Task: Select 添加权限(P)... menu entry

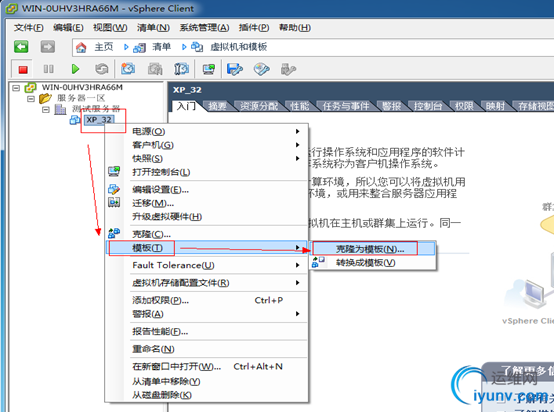Action: [206, 300]
